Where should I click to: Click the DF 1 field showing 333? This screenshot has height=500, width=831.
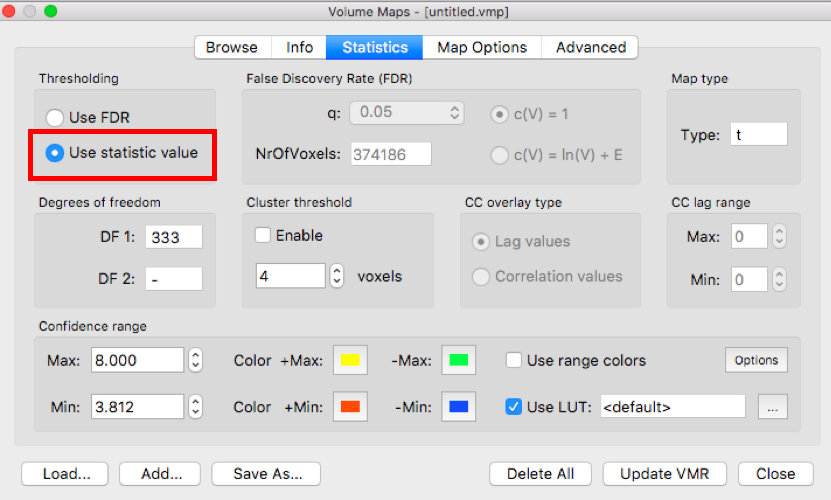pos(174,236)
